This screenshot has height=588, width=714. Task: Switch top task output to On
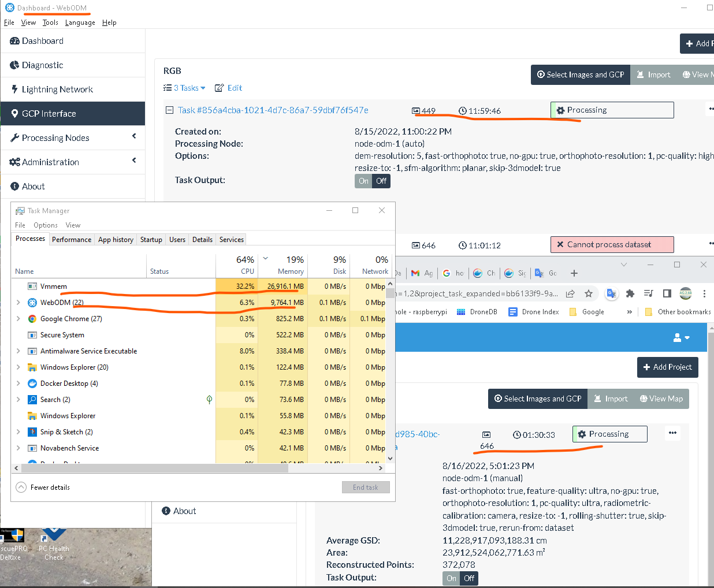point(363,181)
